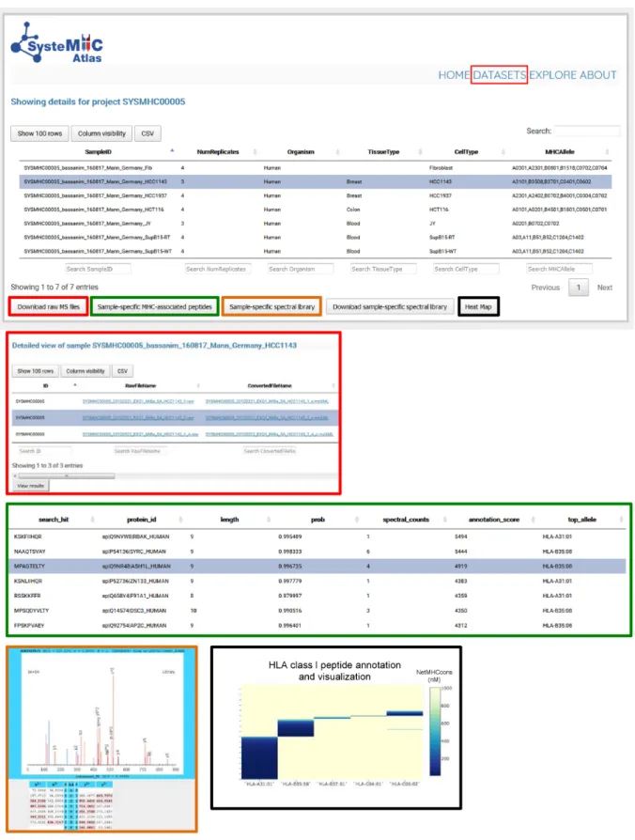
Task: Open the HOME menu item
Action: point(454,75)
